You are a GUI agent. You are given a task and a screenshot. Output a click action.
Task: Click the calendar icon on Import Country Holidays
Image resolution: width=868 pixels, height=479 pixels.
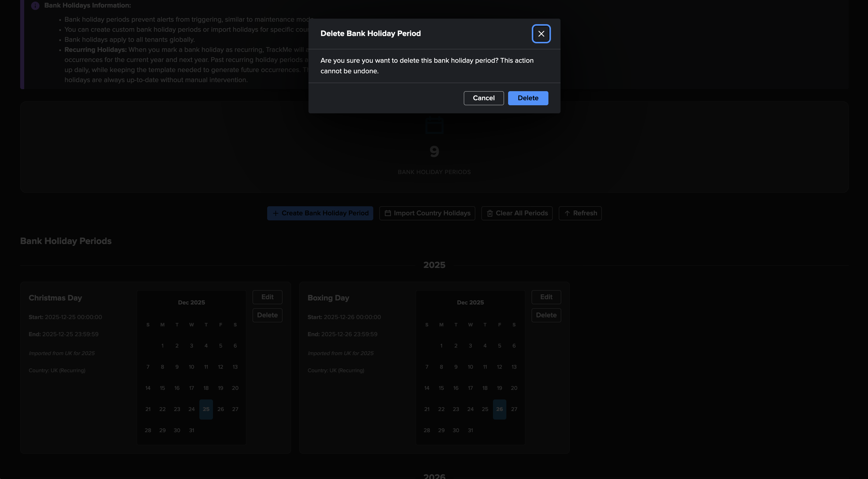388,213
